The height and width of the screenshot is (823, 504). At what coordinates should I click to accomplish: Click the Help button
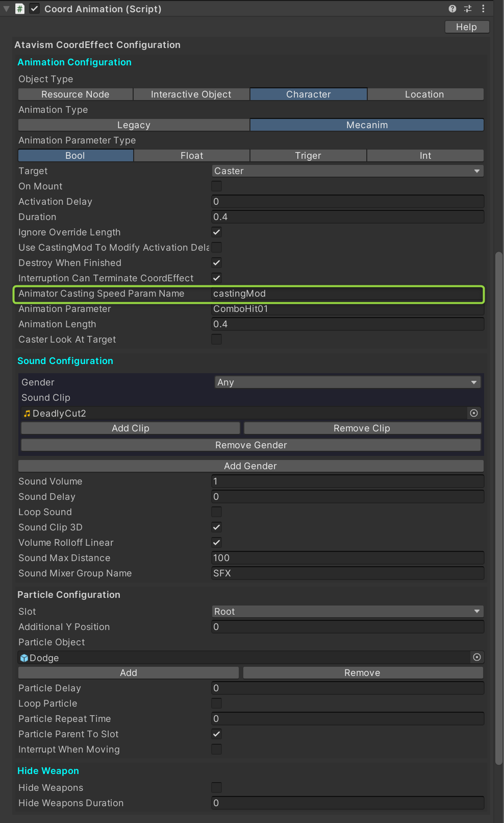[x=466, y=27]
